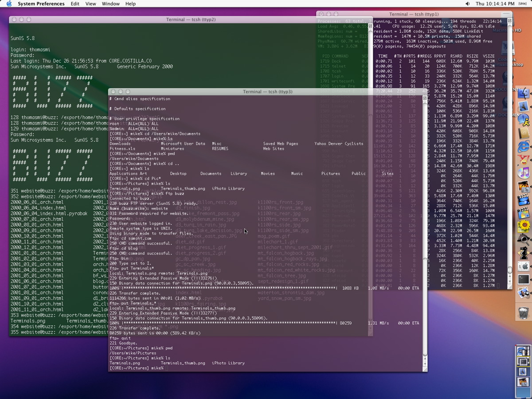Open Yahoo Messenger Dock icon
This screenshot has height=399, width=532.
(x=524, y=160)
